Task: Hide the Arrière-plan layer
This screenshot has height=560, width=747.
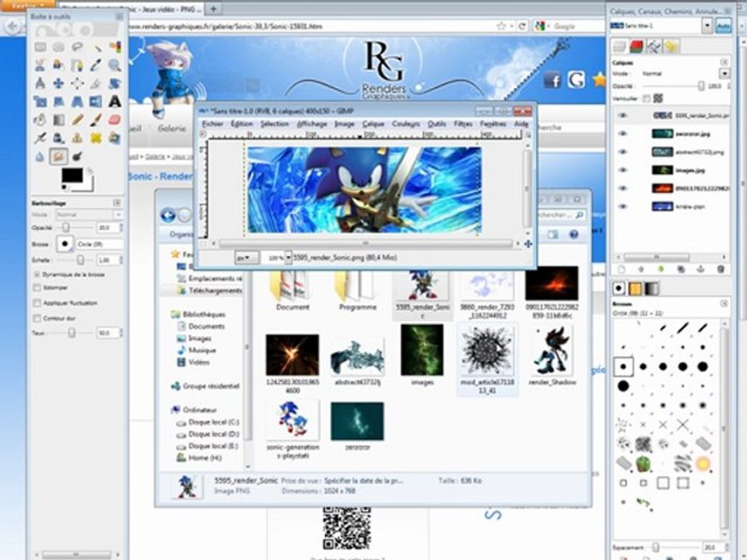Action: [x=622, y=207]
